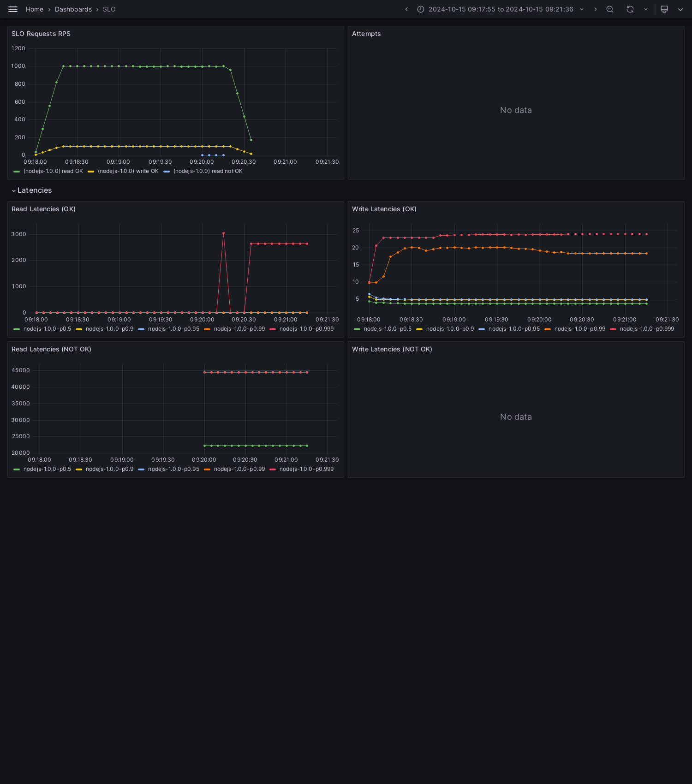Viewport: 692px width, 784px height.
Task: Toggle p0.99 series in Read Latencies (NOT OK) legend
Action: (239, 469)
